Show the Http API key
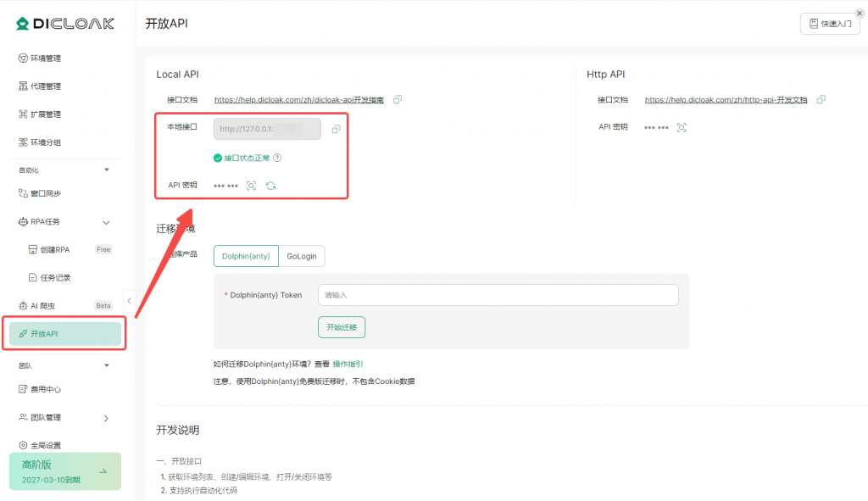 682,127
